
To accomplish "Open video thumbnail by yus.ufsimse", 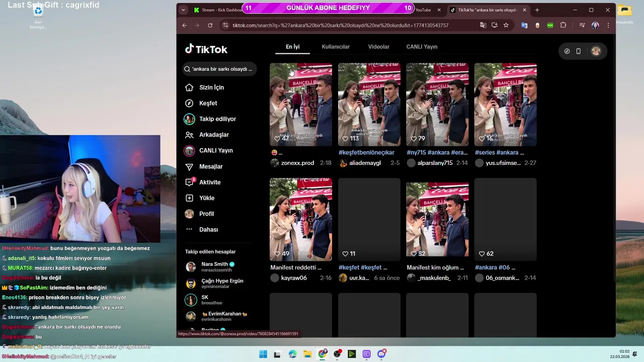I will click(x=506, y=104).
